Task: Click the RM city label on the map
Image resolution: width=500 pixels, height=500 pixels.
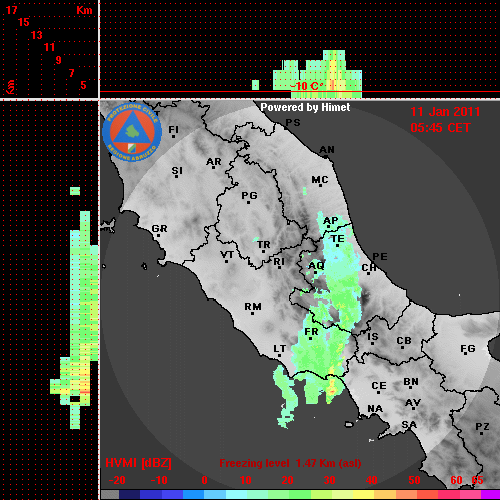Action: point(253,307)
